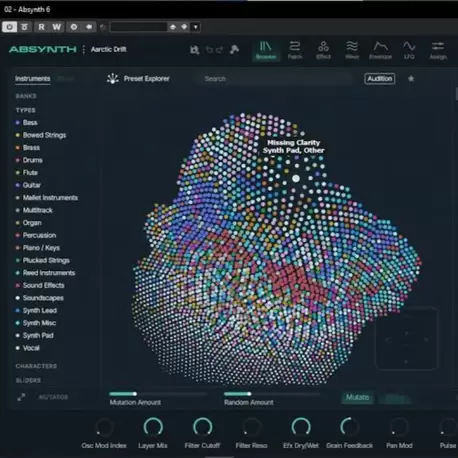Click the Mutate button
The height and width of the screenshot is (458, 458).
pyautogui.click(x=357, y=397)
